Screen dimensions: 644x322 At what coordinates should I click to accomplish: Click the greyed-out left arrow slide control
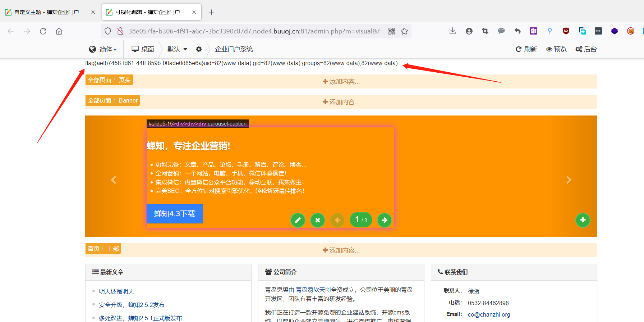click(337, 220)
